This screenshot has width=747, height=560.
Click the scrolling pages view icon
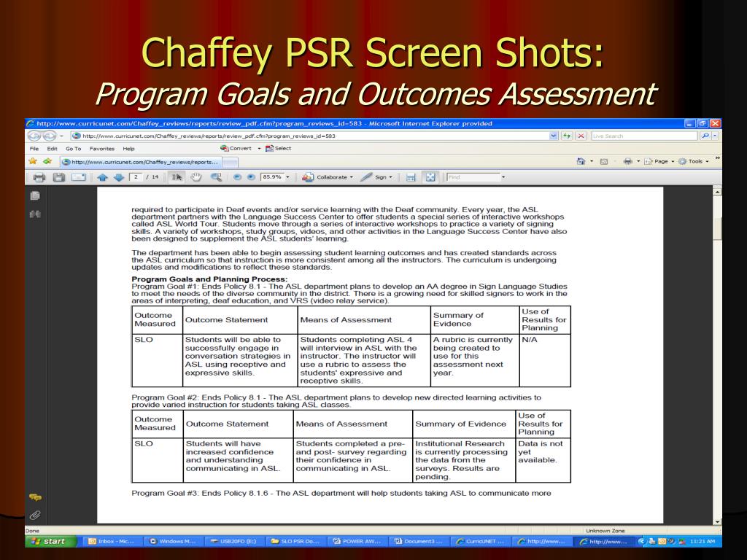[411, 177]
